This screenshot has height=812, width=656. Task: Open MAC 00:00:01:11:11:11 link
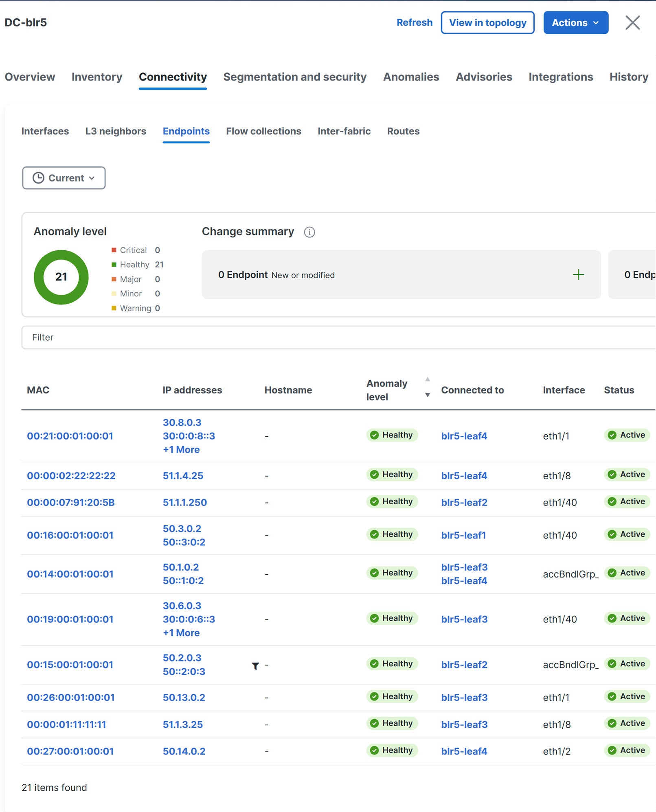click(66, 724)
